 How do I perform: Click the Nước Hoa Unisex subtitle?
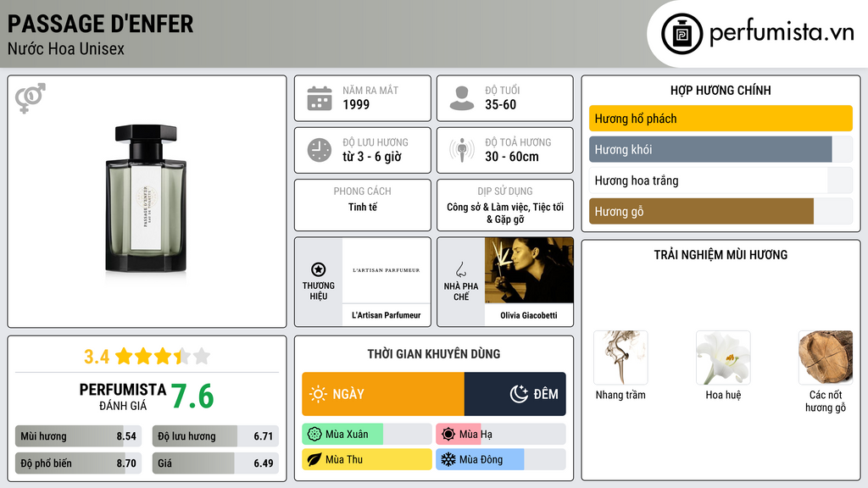(66, 49)
